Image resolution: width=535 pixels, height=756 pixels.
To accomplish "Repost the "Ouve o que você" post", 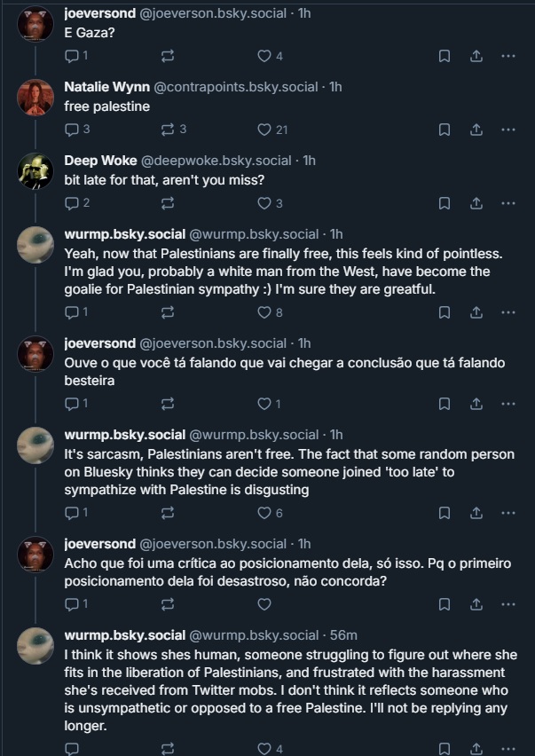I will (x=168, y=403).
